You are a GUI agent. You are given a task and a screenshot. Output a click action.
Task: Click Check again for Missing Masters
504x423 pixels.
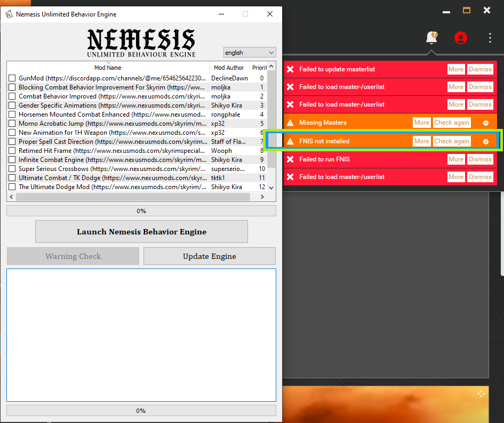click(x=452, y=123)
